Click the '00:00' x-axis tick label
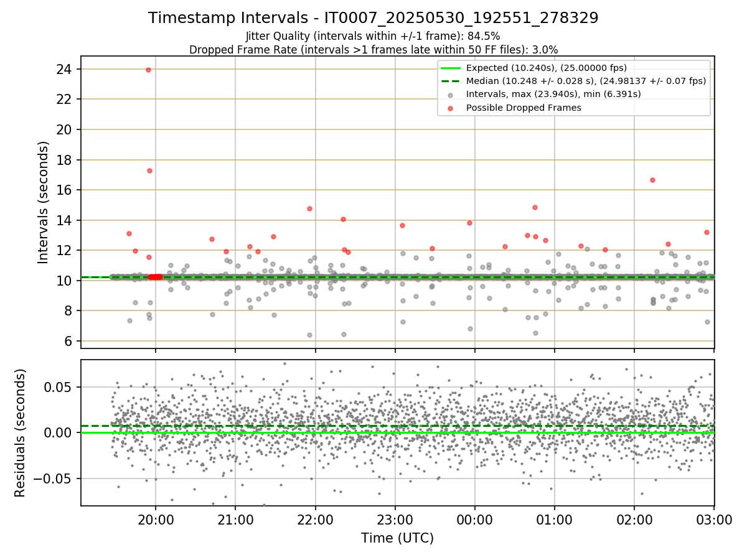The height and width of the screenshot is (560, 747). click(474, 520)
